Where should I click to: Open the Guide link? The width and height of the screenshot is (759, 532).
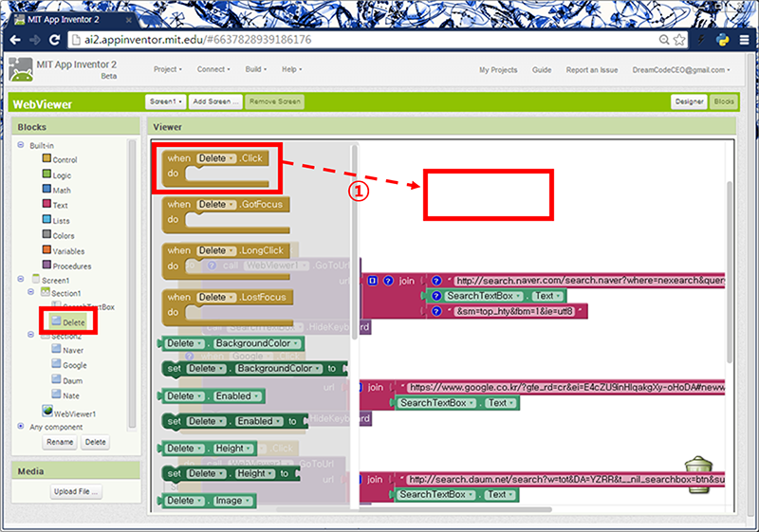tap(542, 70)
